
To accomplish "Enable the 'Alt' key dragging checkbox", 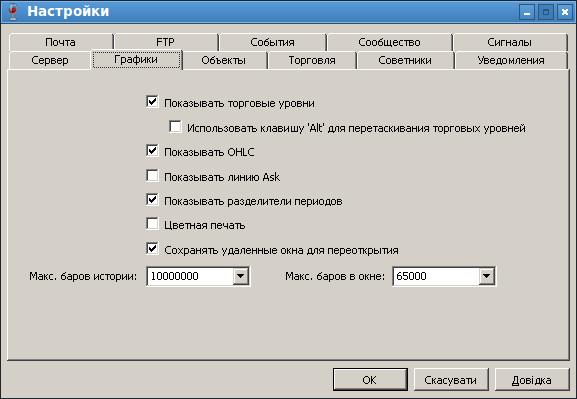I will coord(176,127).
